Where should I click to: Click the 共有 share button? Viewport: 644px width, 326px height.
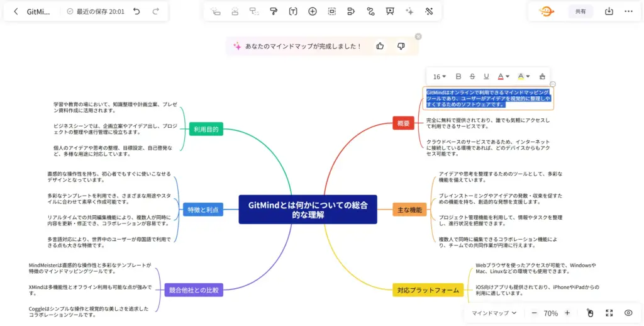[580, 11]
